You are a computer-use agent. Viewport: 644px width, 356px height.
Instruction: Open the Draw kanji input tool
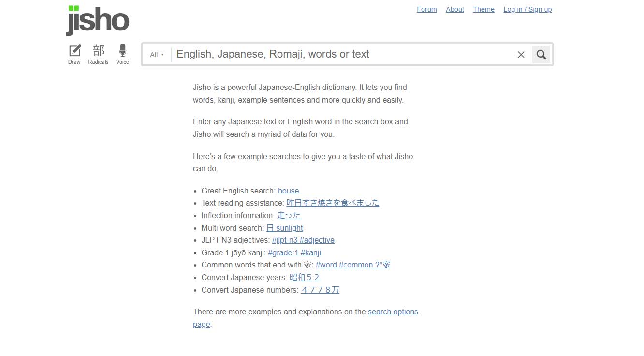tap(74, 54)
